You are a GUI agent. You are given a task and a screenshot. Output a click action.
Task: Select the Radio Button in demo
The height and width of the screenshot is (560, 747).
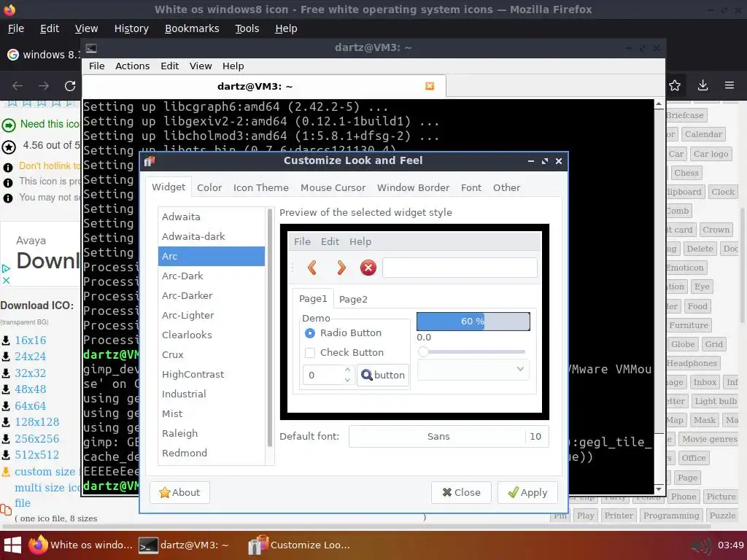[x=309, y=332]
